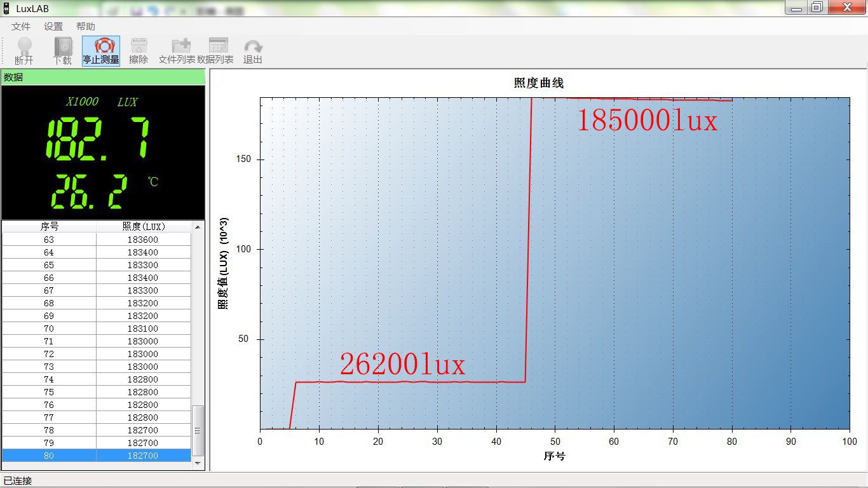Close the LuxLAB window
Image resolution: width=868 pixels, height=488 pixels.
pyautogui.click(x=846, y=7)
